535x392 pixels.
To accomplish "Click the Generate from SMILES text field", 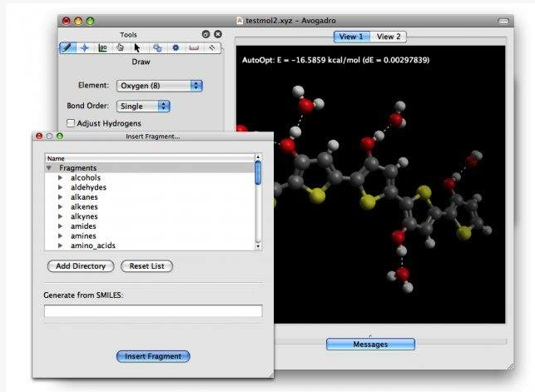I will click(x=153, y=311).
